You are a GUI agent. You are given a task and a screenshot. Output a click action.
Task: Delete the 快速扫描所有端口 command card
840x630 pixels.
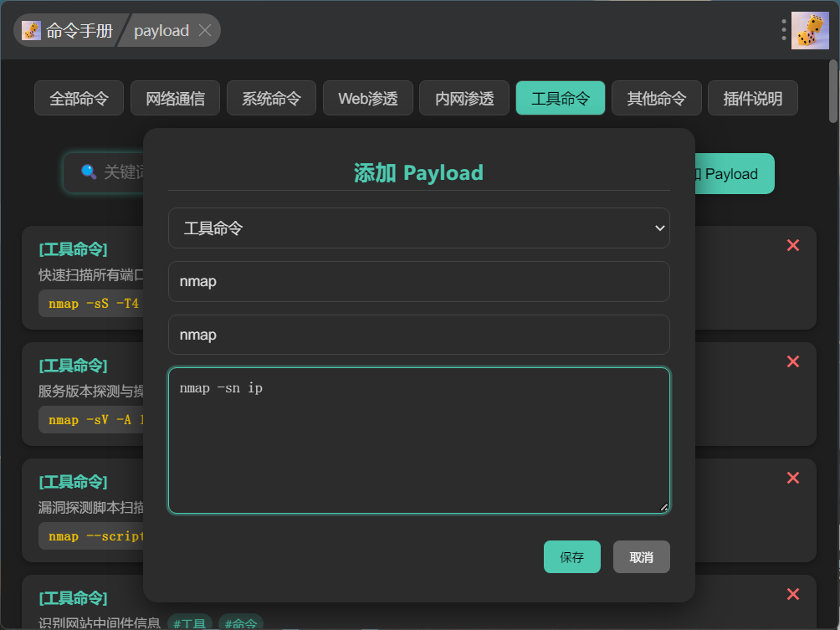(793, 245)
